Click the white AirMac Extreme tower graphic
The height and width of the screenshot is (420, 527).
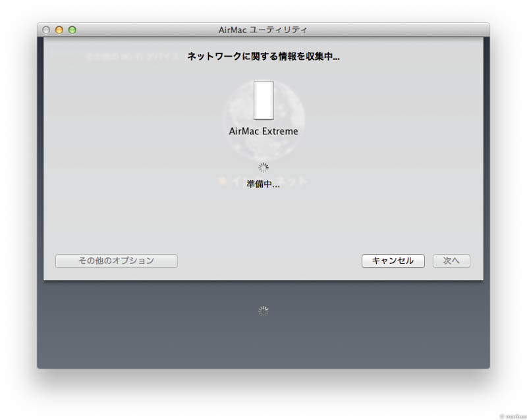pos(263,99)
